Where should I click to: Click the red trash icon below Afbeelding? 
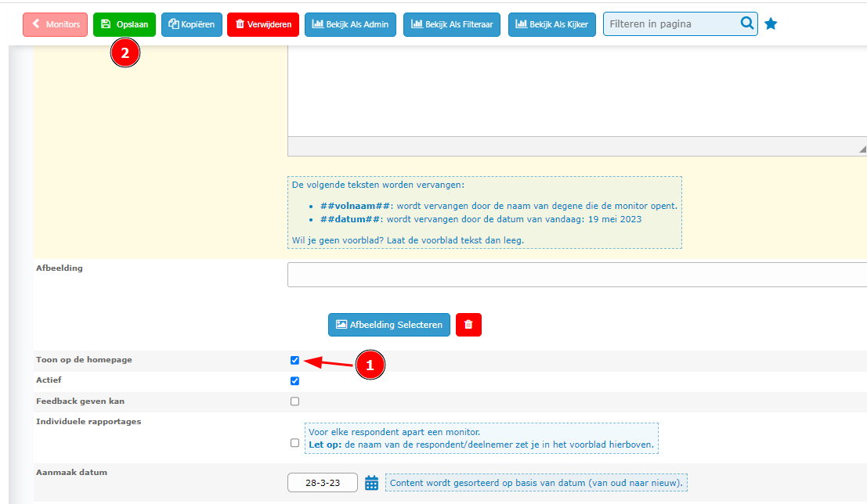pos(468,325)
